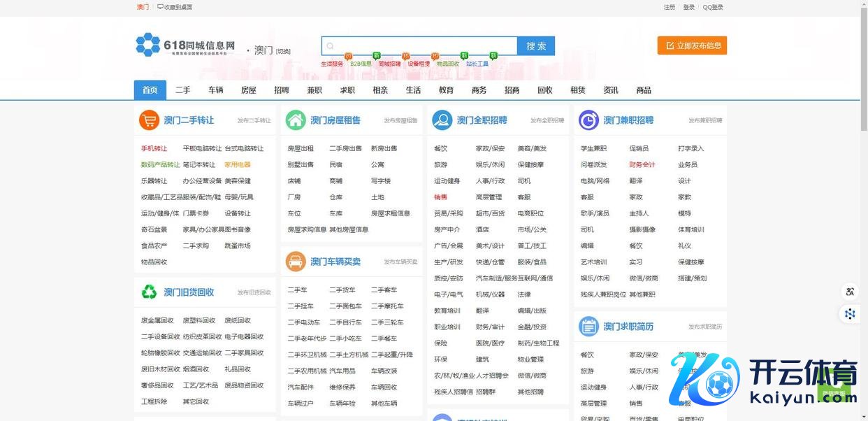Screen dimensions: 868x421
Task: Open the 注册 link in top bar
Action: pyautogui.click(x=670, y=7)
